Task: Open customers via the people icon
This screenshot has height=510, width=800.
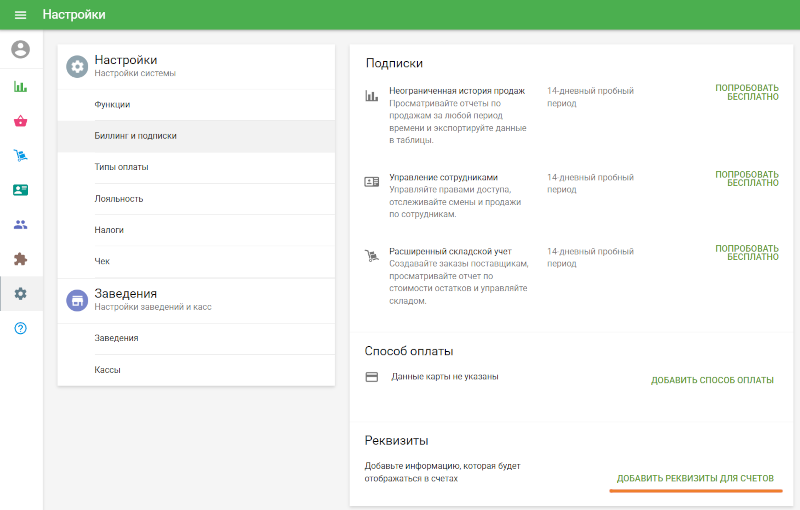Action: 20,224
